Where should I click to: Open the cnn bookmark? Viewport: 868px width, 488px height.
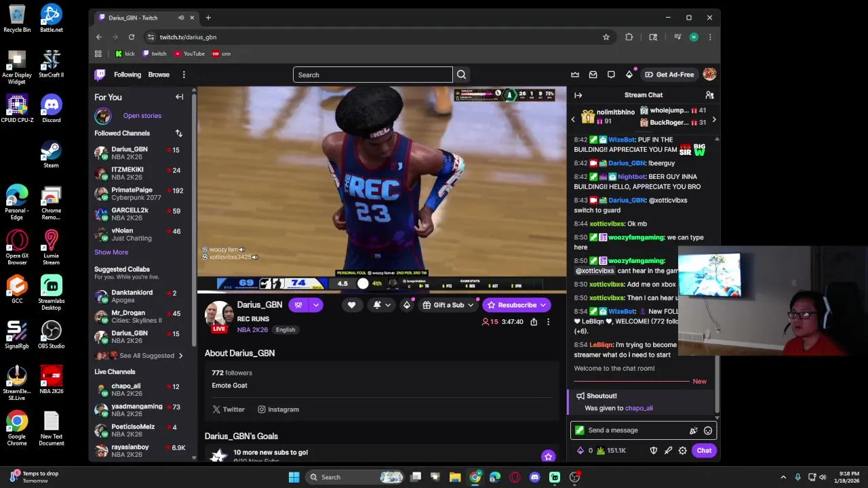pos(221,54)
